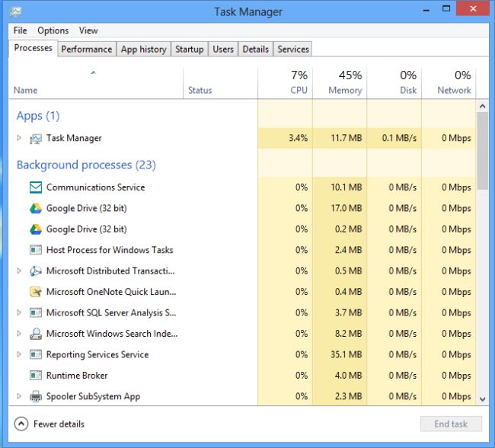
Task: Close the Task Manager window
Action: (473, 8)
